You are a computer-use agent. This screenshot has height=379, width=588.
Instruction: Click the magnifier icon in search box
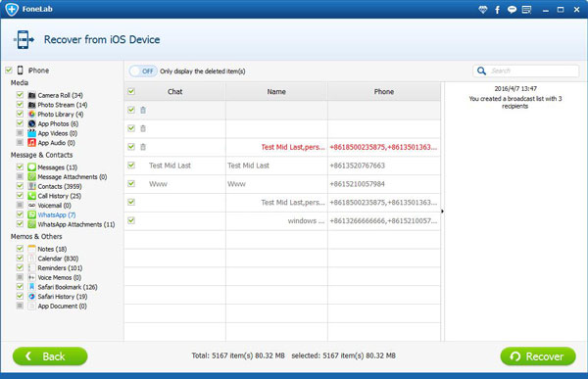tap(481, 71)
